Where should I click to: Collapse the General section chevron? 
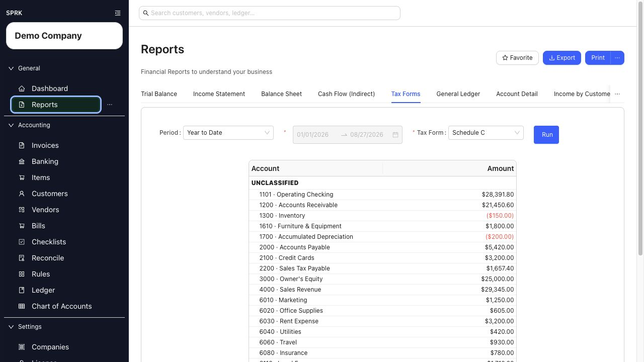coord(11,68)
